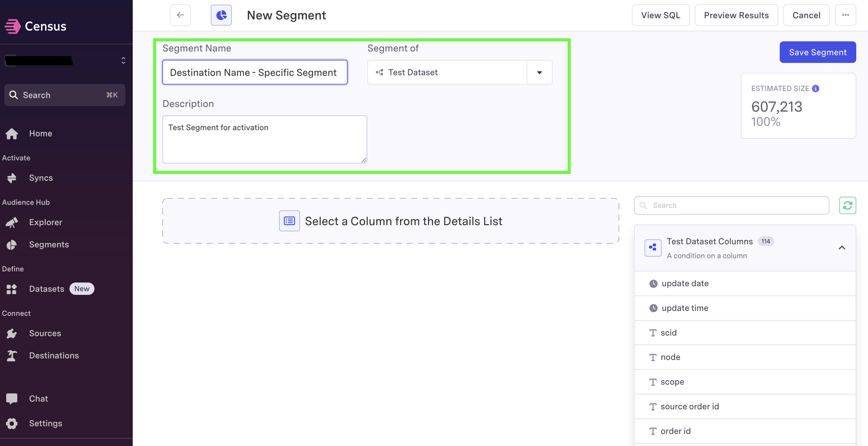The width and height of the screenshot is (868, 446).
Task: Click the pie chart icon next to New Segment
Action: coord(221,15)
